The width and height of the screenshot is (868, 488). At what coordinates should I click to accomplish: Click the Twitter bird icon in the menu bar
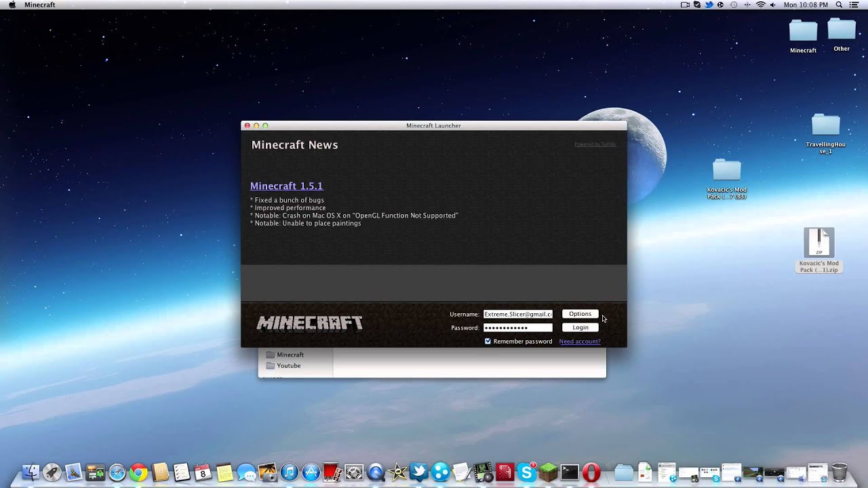(x=709, y=5)
